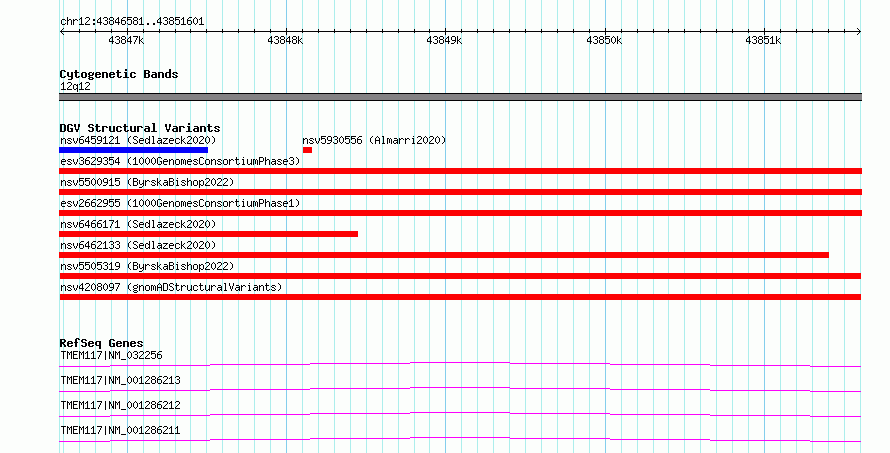Select TMEM117|NM_001286212 transcript label
890x453 pixels.
tap(120, 405)
